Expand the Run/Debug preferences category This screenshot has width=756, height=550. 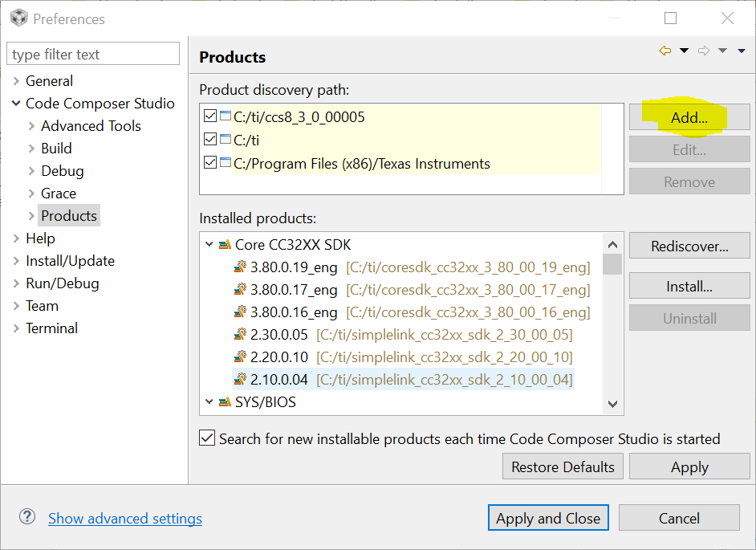point(16,283)
